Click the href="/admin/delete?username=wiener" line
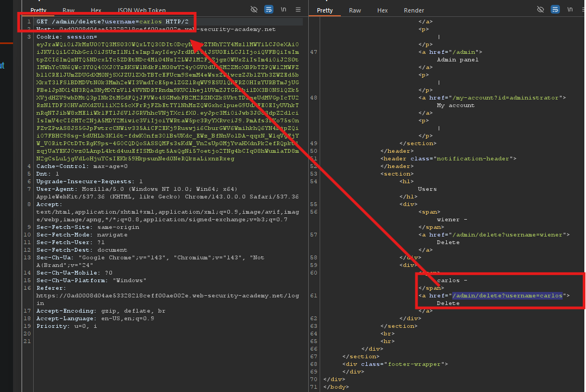This screenshot has width=586, height=392. point(494,235)
